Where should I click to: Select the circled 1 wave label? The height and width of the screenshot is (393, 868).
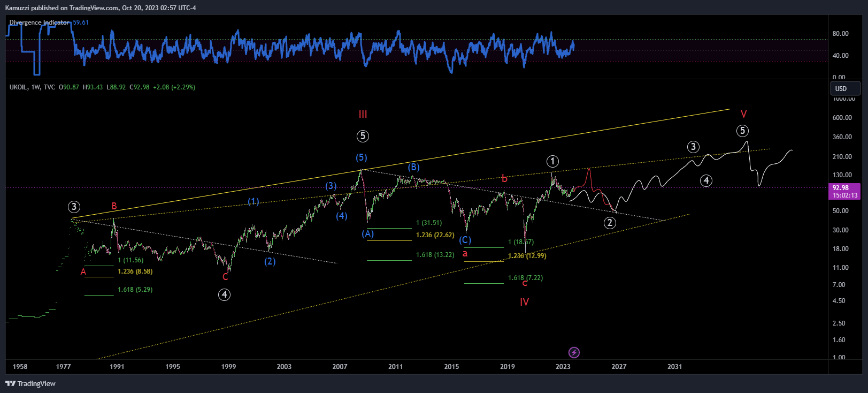[x=552, y=161]
